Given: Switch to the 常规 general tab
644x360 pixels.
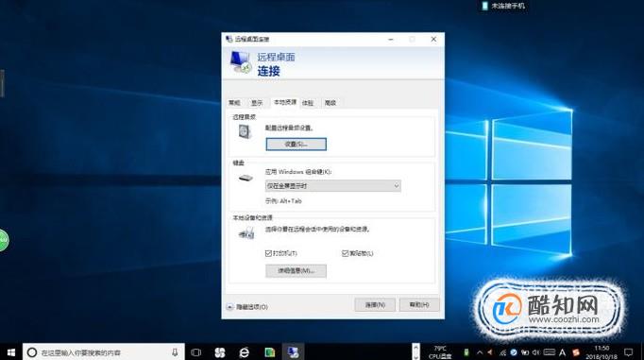Looking at the screenshot, I should (x=234, y=103).
